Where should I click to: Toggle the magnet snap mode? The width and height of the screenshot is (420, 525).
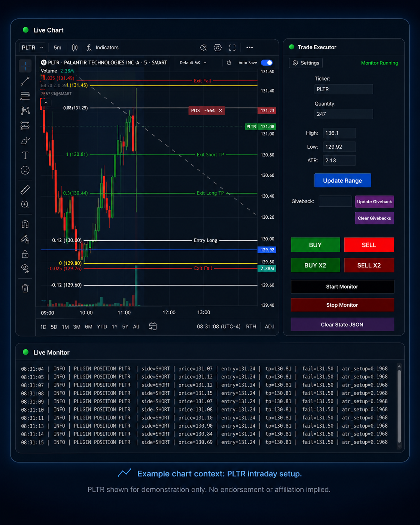pos(25,224)
